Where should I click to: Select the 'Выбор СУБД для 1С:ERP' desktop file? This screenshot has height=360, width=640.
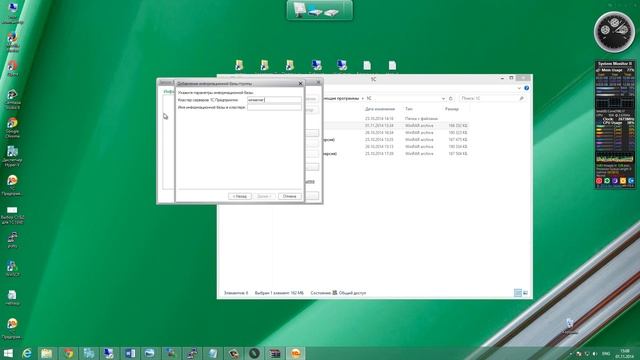(x=12, y=215)
